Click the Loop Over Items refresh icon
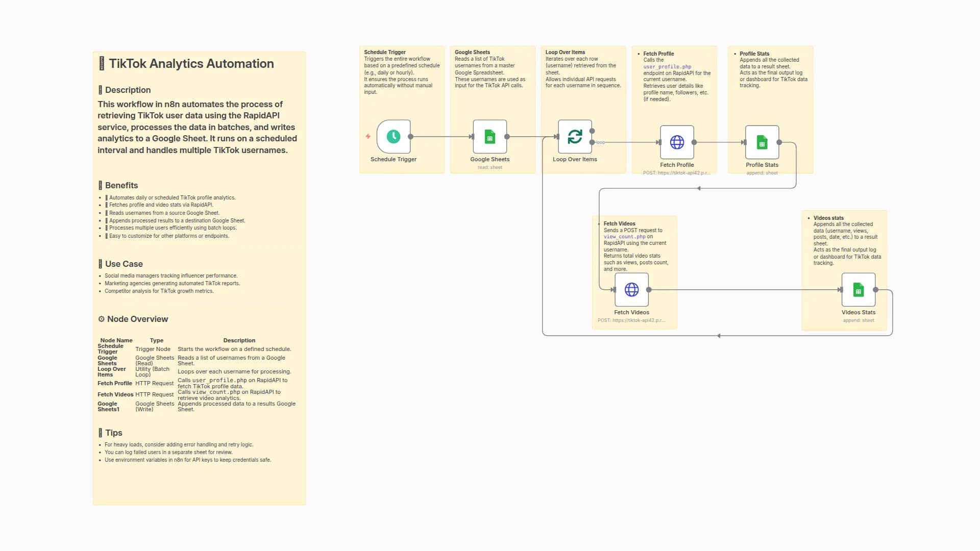Viewport: 980px width, 551px height. pyautogui.click(x=575, y=136)
